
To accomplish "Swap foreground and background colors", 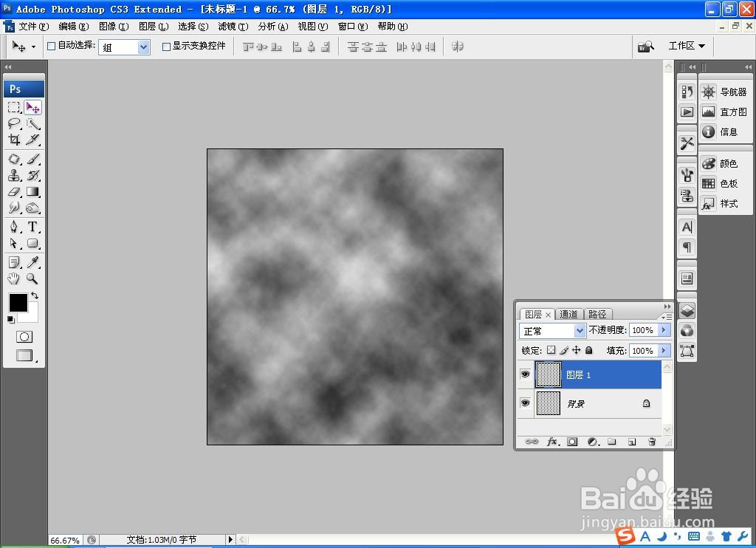I will pos(35,295).
